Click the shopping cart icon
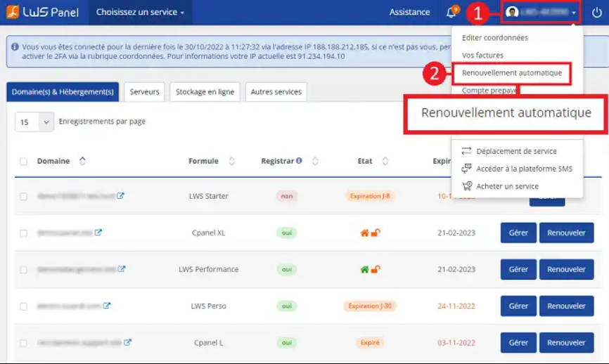609x364 pixels. 467,186
